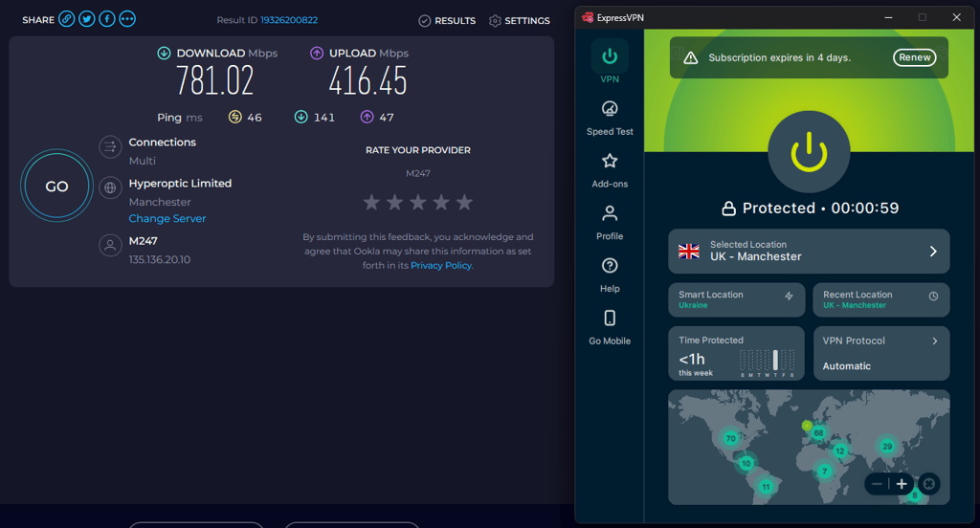The image size is (980, 528).
Task: Click the user icon beside M247
Action: coord(110,245)
